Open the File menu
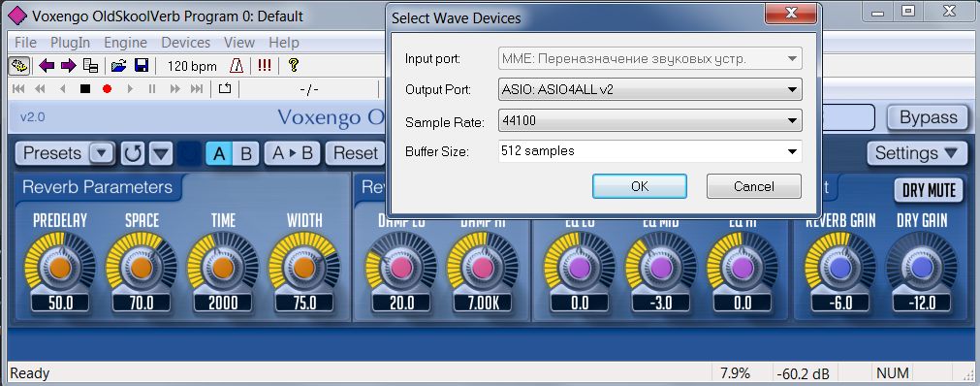The image size is (980, 386). click(x=25, y=43)
